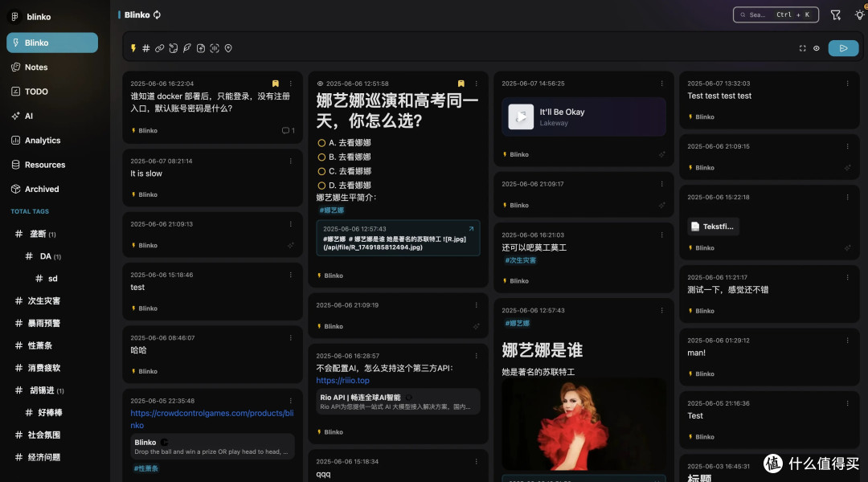
Task: Click the link reference icon in editor toolbar
Action: pyautogui.click(x=159, y=49)
